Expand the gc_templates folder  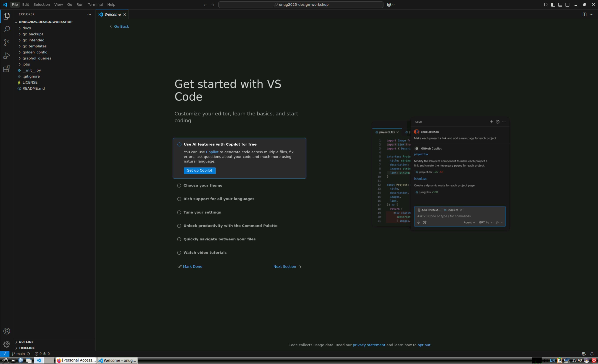34,46
